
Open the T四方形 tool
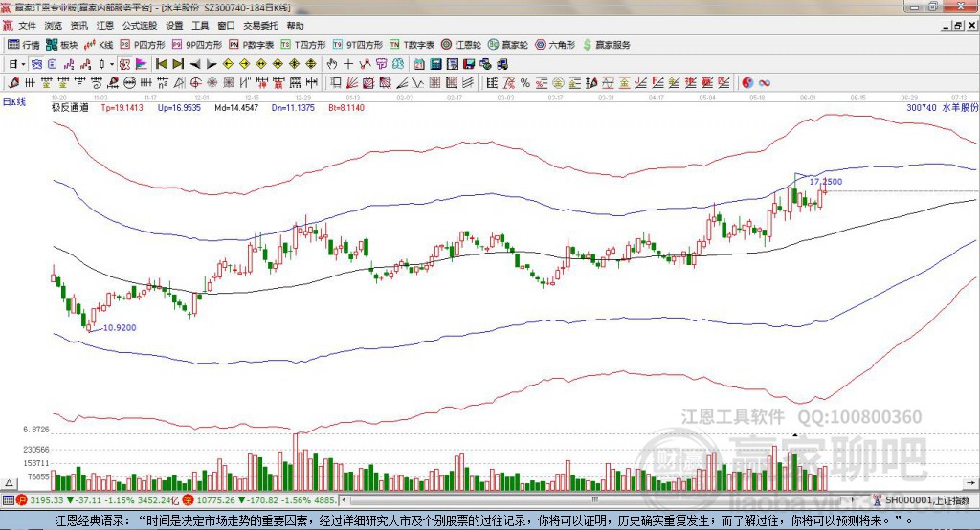tap(303, 45)
